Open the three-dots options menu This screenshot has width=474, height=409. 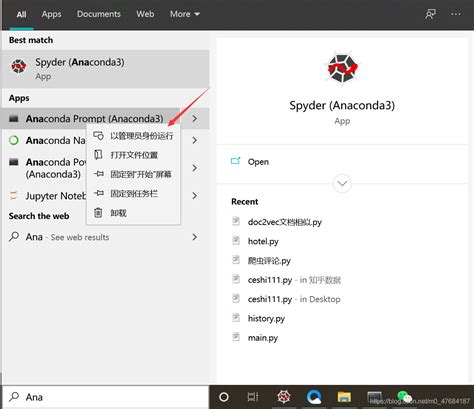455,14
